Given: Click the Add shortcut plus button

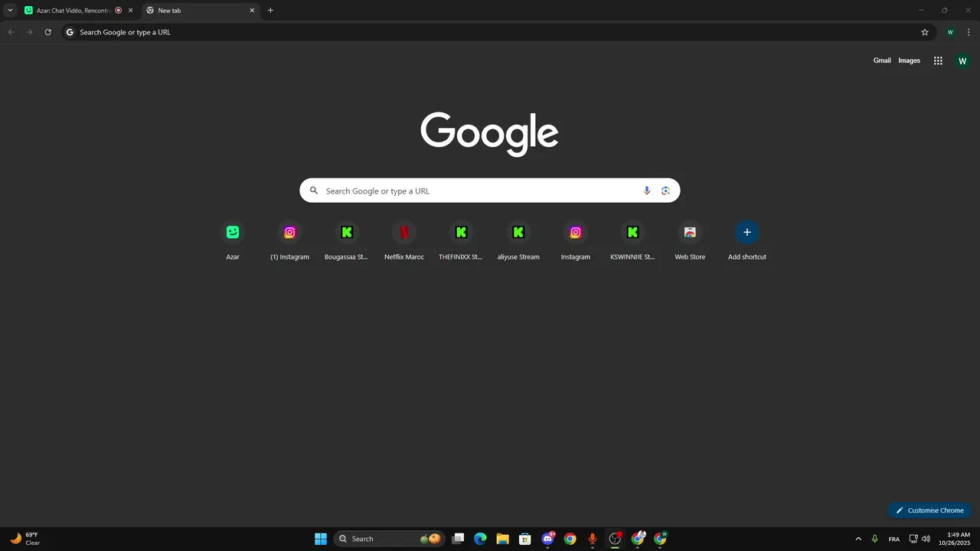Looking at the screenshot, I should (747, 233).
